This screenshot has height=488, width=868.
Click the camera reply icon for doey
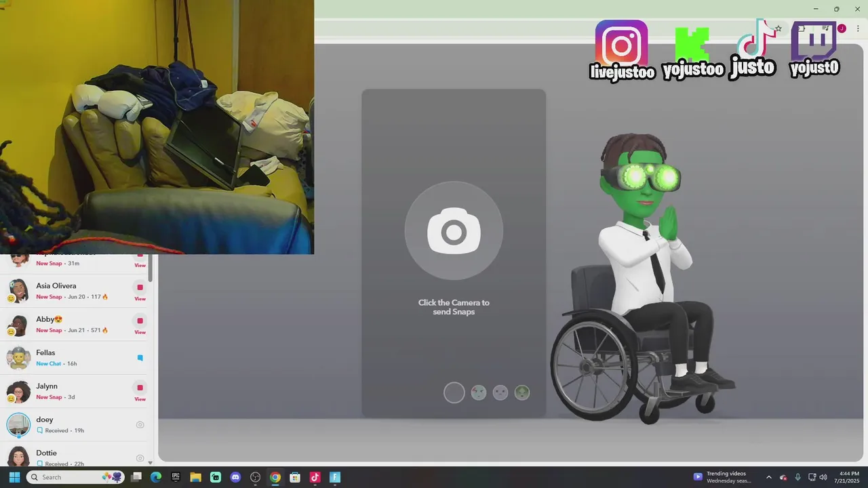point(140,425)
